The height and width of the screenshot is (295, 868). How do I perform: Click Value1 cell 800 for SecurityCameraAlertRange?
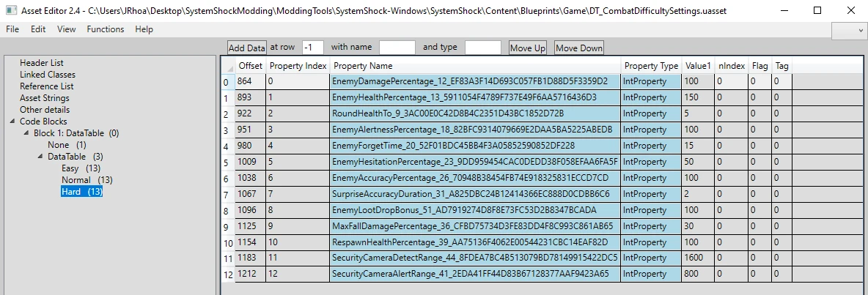(698, 274)
